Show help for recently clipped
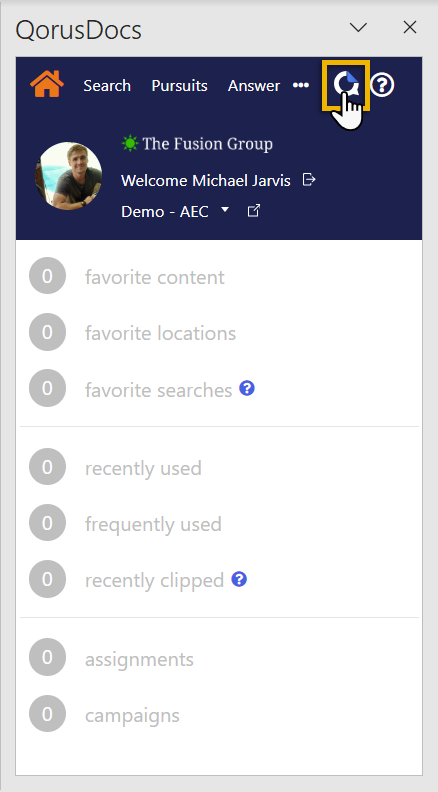The image size is (438, 792). [239, 579]
